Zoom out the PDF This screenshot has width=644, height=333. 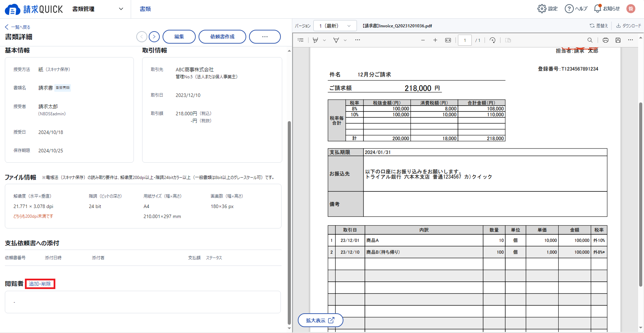point(423,40)
